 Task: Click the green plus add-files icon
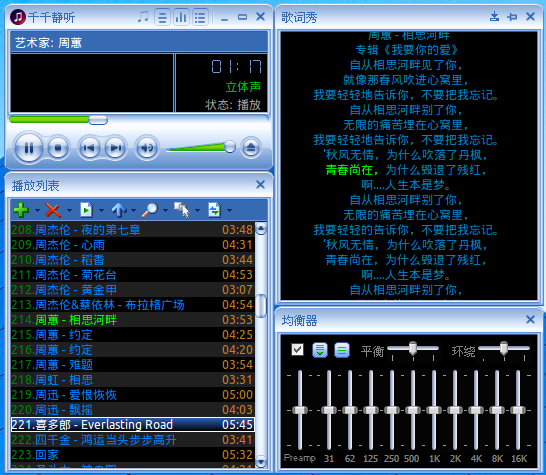point(21,210)
